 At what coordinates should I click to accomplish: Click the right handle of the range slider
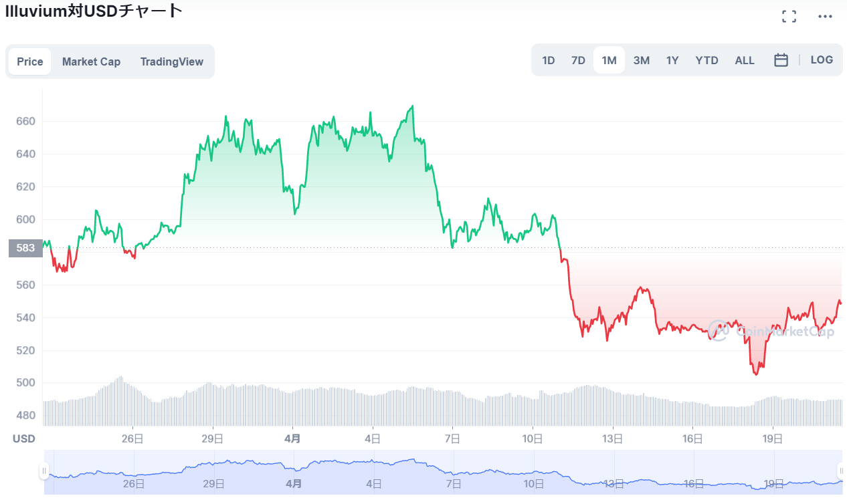[x=841, y=471]
